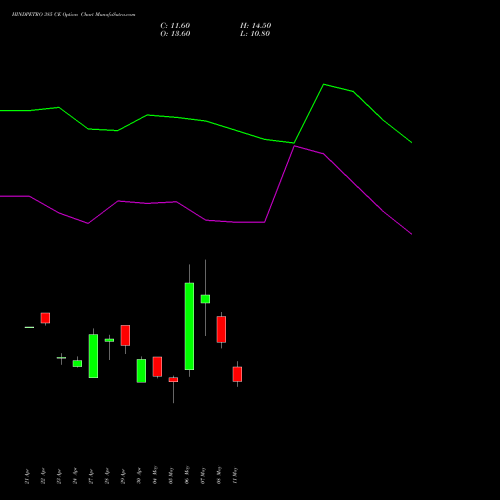Viewport: 500px width, 500px height.
Task: Select the tall green candle for 06 May
Action: (189, 326)
